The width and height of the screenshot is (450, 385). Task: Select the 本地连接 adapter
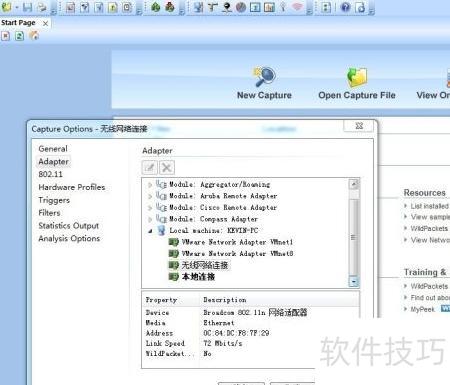[x=198, y=277]
